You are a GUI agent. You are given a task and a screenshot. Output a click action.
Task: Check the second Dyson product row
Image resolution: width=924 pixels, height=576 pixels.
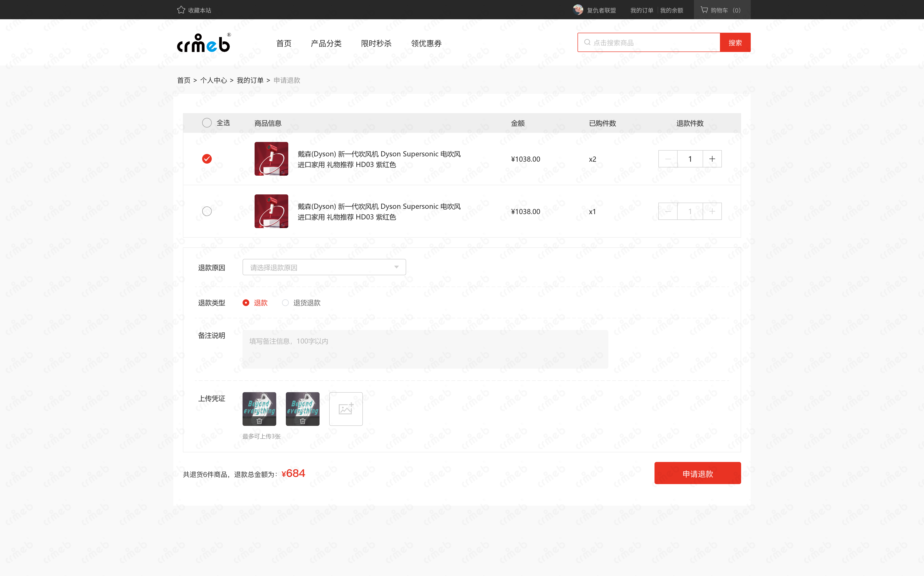tap(207, 211)
